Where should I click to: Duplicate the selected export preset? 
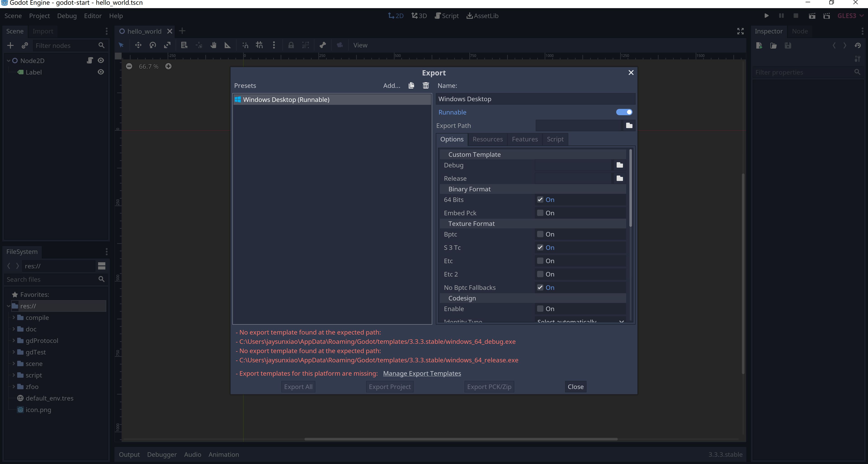tap(411, 86)
